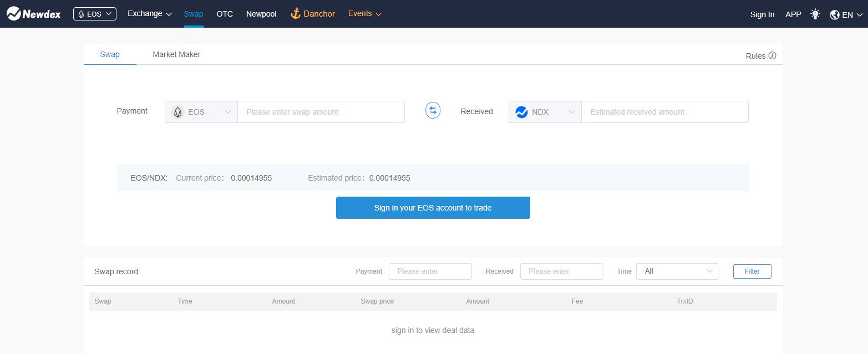Viewport: 868px width, 354px height.
Task: Click the Current price value 0.00014955
Action: coord(251,178)
